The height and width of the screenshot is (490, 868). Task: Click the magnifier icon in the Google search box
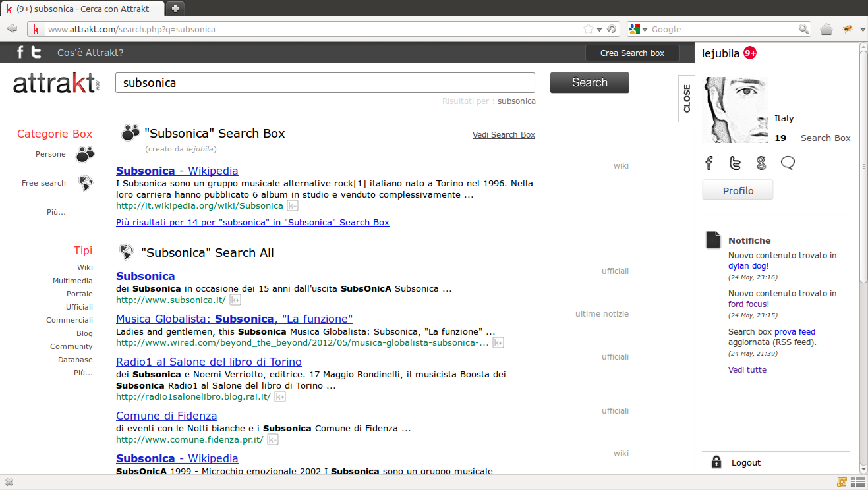click(803, 29)
